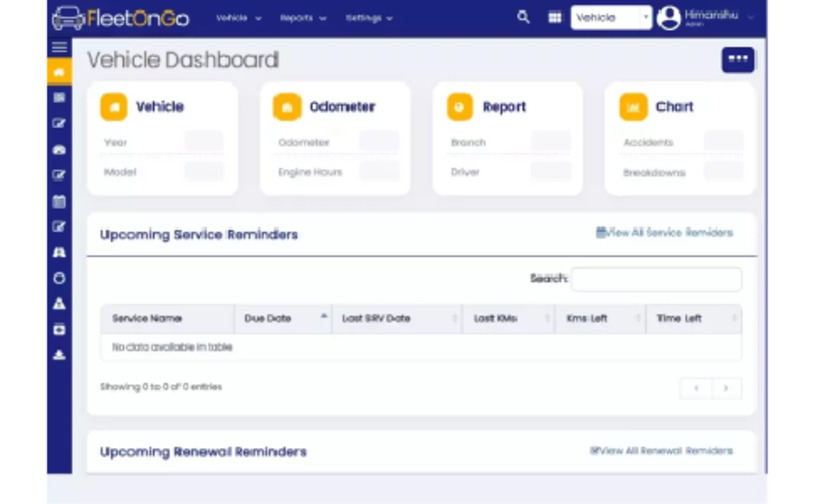The width and height of the screenshot is (840, 504).
Task: Open the Vehicle dropdown menu in navbar
Action: pos(238,18)
